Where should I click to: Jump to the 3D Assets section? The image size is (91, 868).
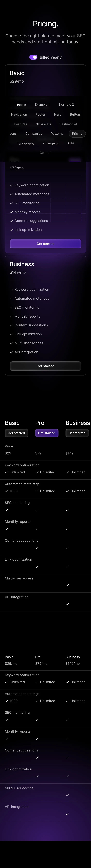tap(43, 124)
